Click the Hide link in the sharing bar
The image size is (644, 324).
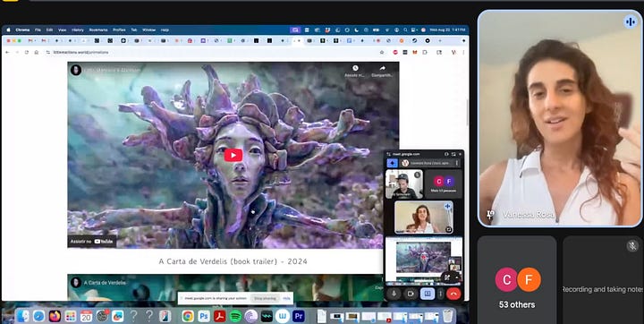(286, 299)
